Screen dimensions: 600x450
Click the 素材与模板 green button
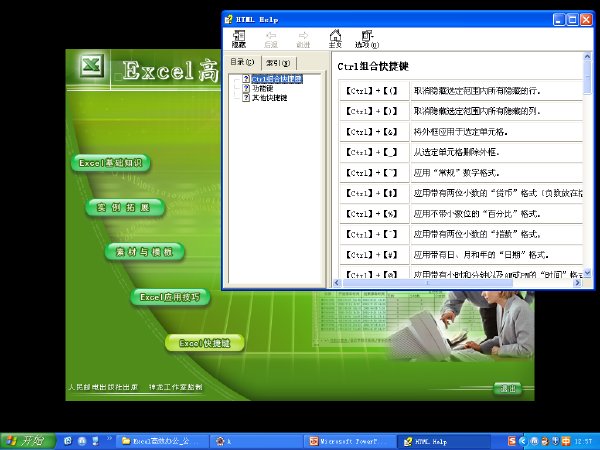pyautogui.click(x=145, y=252)
